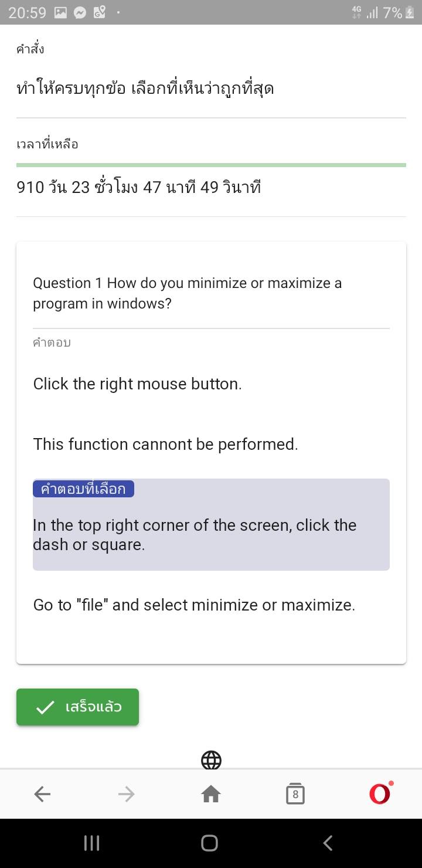Choose 'This function cannont be performed.' answer
Screen dimensions: 422x868
[165, 445]
